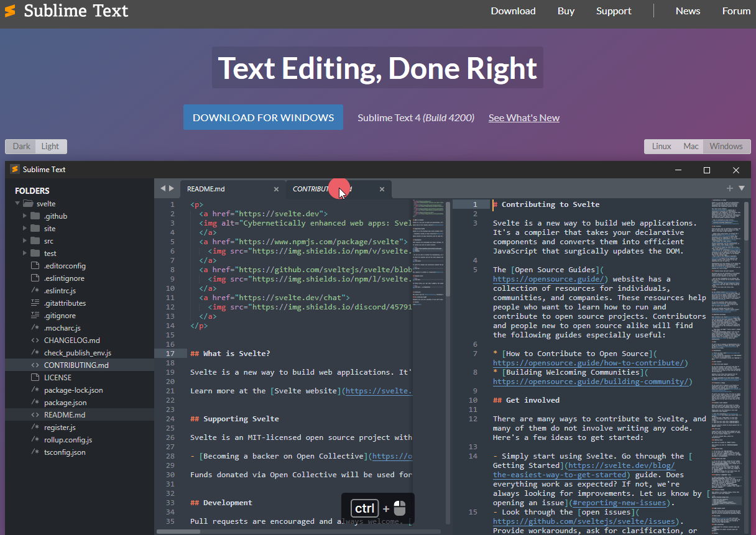The height and width of the screenshot is (535, 756).
Task: Click the tsconfig.json file icon
Action: (x=35, y=452)
